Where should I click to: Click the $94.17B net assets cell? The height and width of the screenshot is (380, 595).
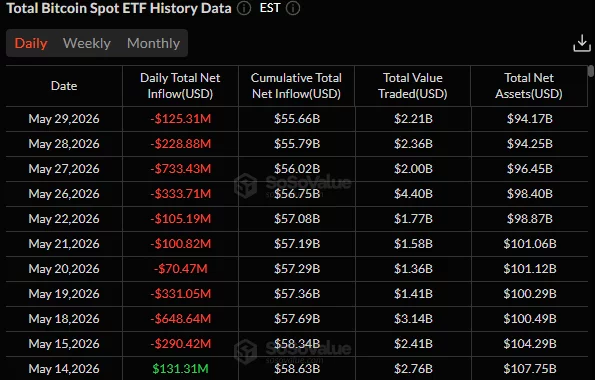529,119
